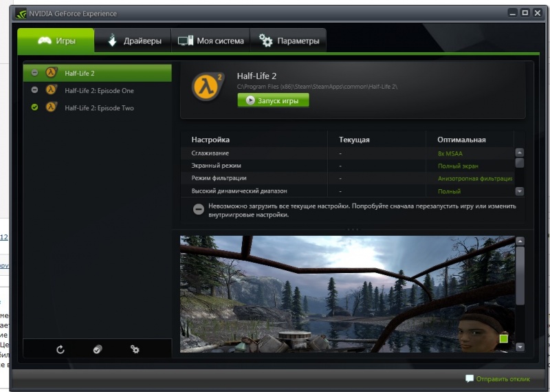Click the Высокий динамический диапазон row

pos(347,191)
